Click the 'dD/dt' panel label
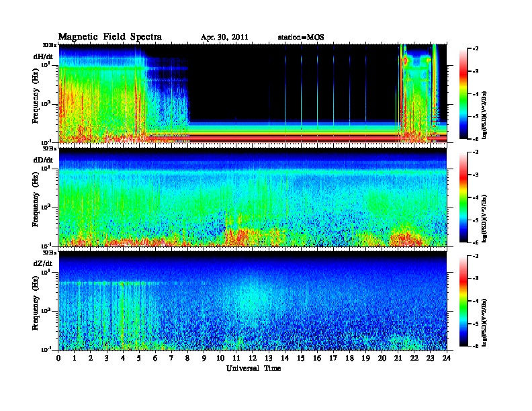Viewport: 532px width, 411px height. point(43,160)
